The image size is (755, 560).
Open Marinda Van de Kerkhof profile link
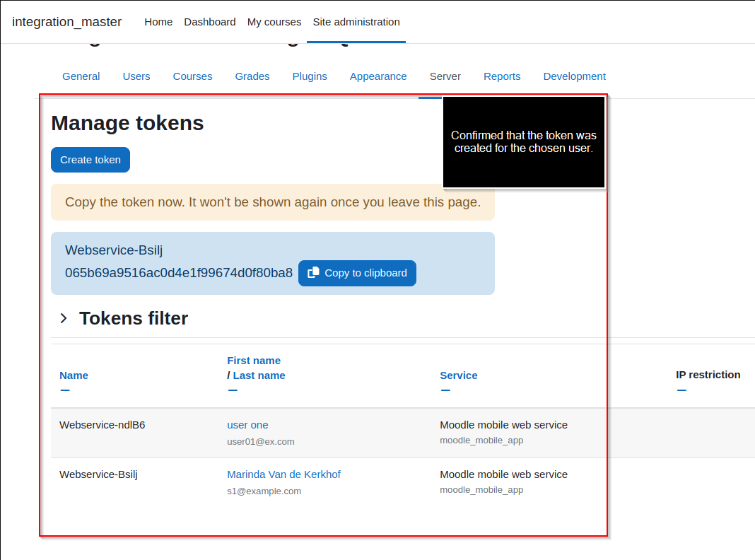click(x=283, y=474)
